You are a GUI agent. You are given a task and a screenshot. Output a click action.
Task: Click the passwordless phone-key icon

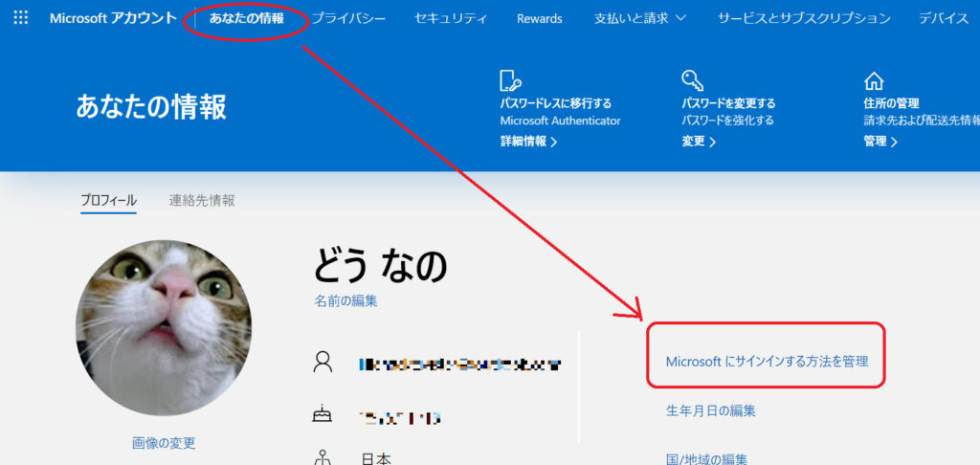(x=511, y=81)
